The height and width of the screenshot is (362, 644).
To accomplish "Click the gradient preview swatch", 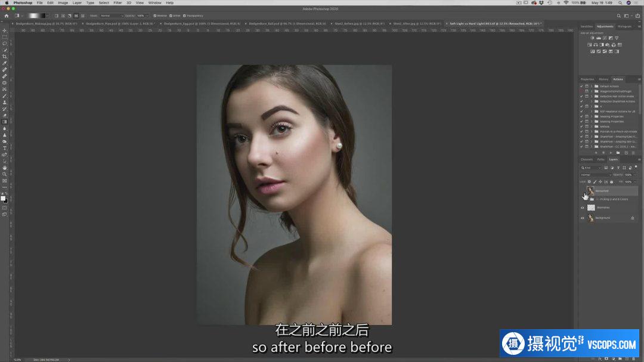I will point(37,16).
